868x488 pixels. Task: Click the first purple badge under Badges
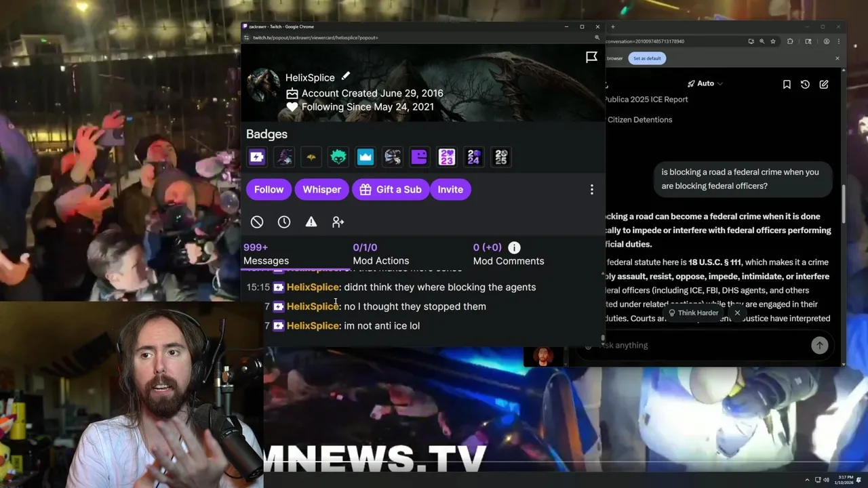coord(257,157)
